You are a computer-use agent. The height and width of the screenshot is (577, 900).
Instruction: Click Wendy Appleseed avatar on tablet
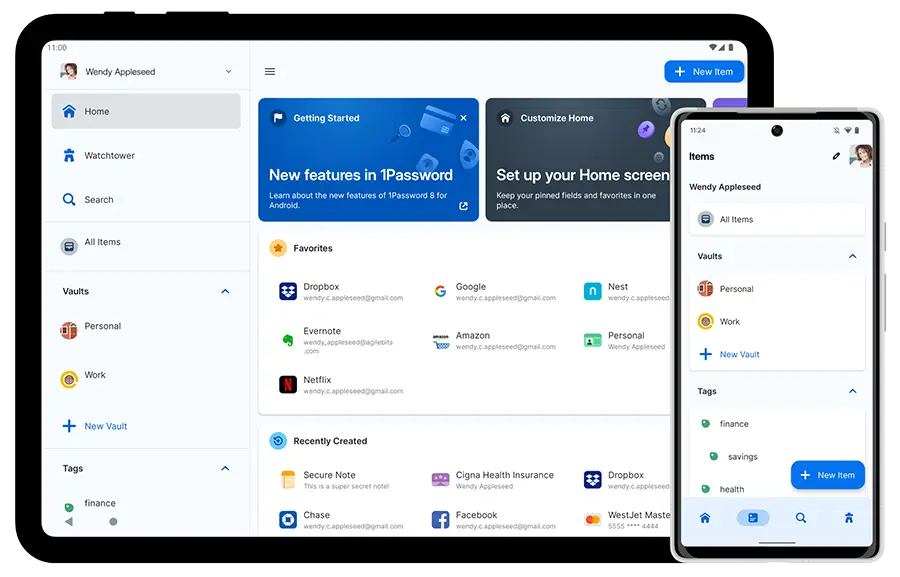[x=69, y=71]
